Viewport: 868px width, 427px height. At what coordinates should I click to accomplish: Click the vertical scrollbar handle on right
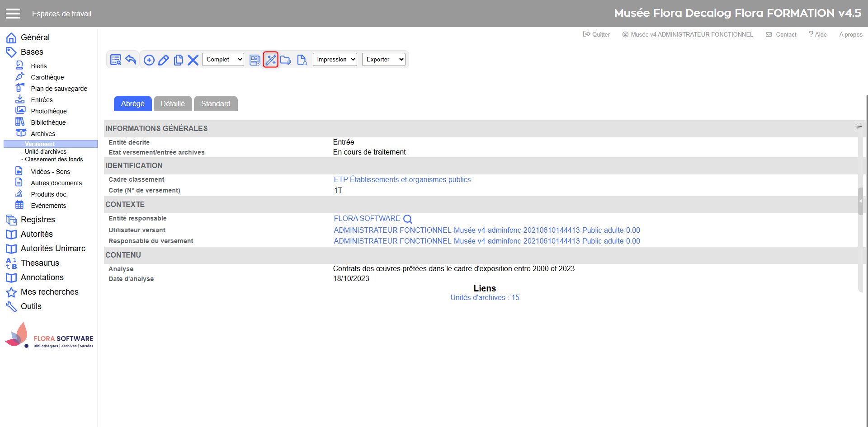pyautogui.click(x=860, y=201)
